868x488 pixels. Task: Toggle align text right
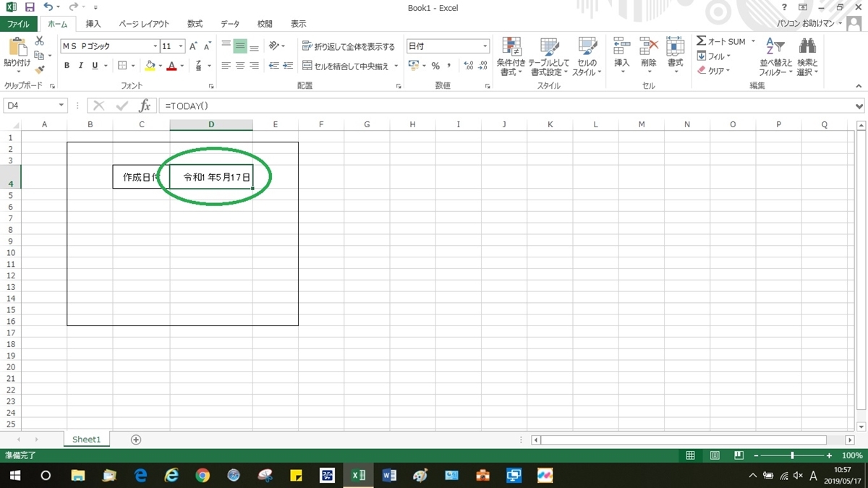(x=254, y=66)
